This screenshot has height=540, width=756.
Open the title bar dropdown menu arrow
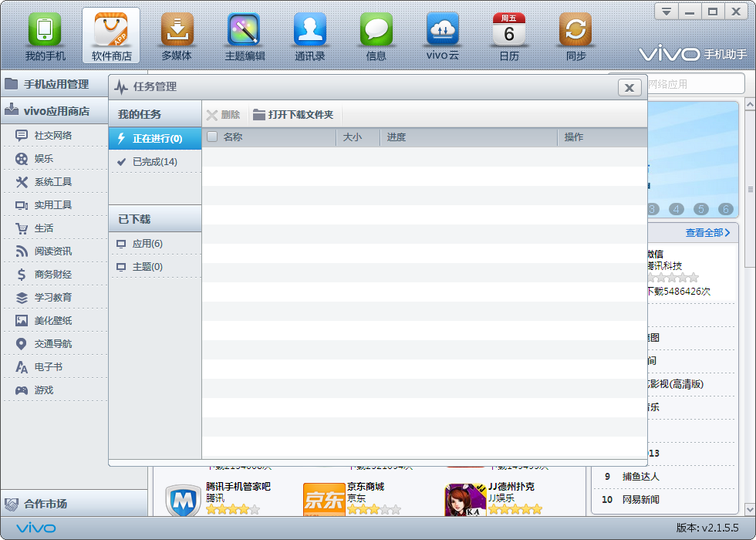pyautogui.click(x=667, y=12)
